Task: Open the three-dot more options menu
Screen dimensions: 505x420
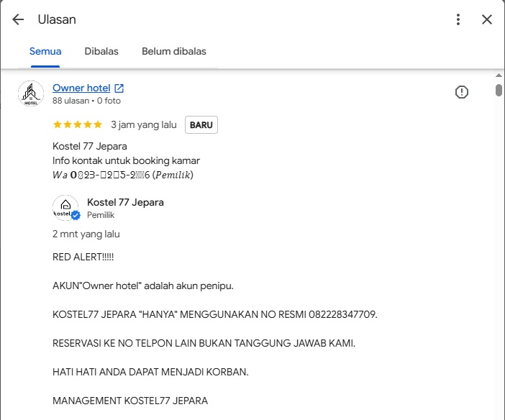Action: click(458, 19)
